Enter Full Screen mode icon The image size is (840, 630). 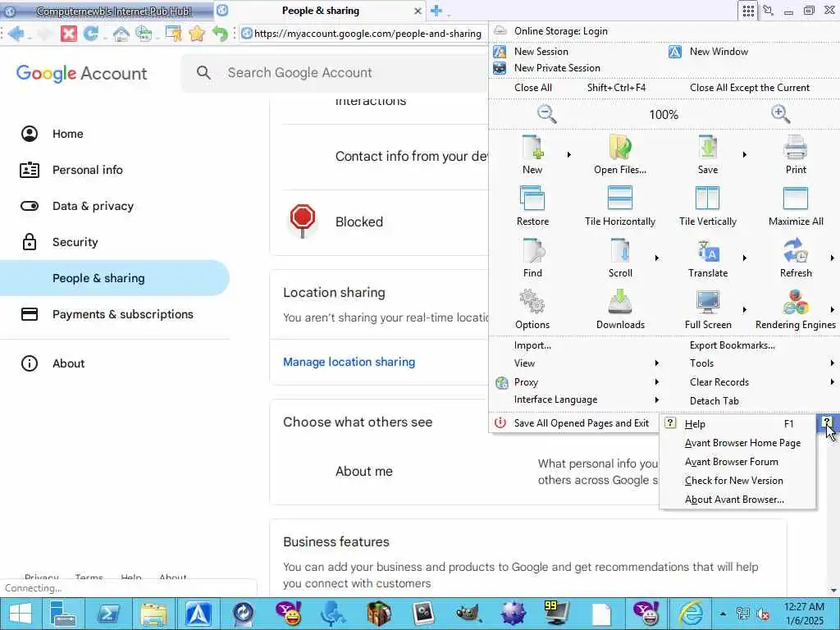click(708, 302)
